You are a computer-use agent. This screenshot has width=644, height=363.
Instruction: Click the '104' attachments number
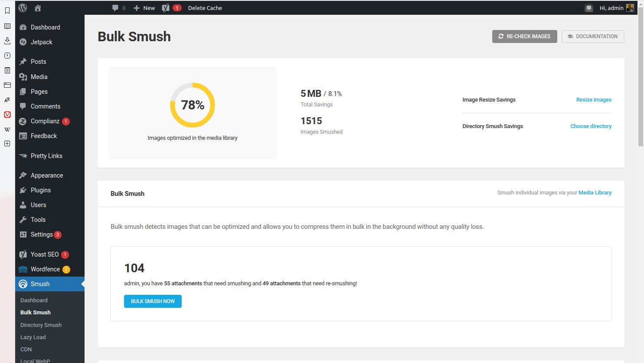tap(134, 268)
